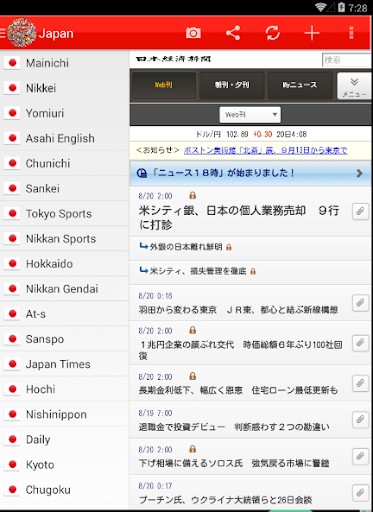Screen dimensions: 373x512
Task: Open the three-dot overflow menu
Action: pos(351,33)
